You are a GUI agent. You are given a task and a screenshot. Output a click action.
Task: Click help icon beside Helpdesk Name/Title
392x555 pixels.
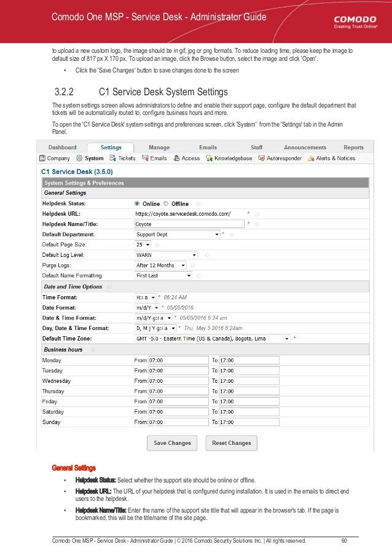pyautogui.click(x=257, y=224)
